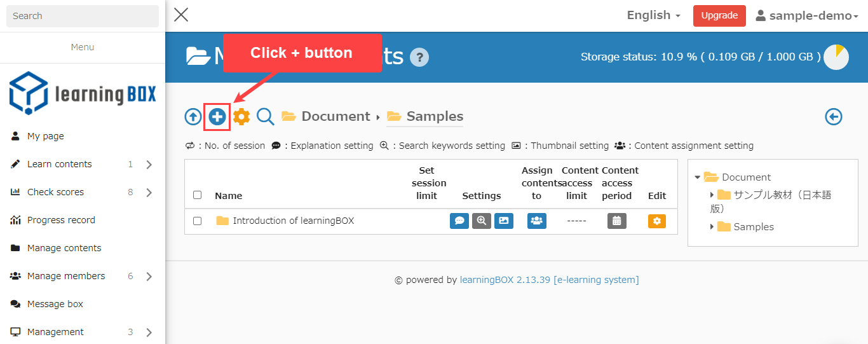
Task: Click the assign contents group icon
Action: click(x=537, y=221)
